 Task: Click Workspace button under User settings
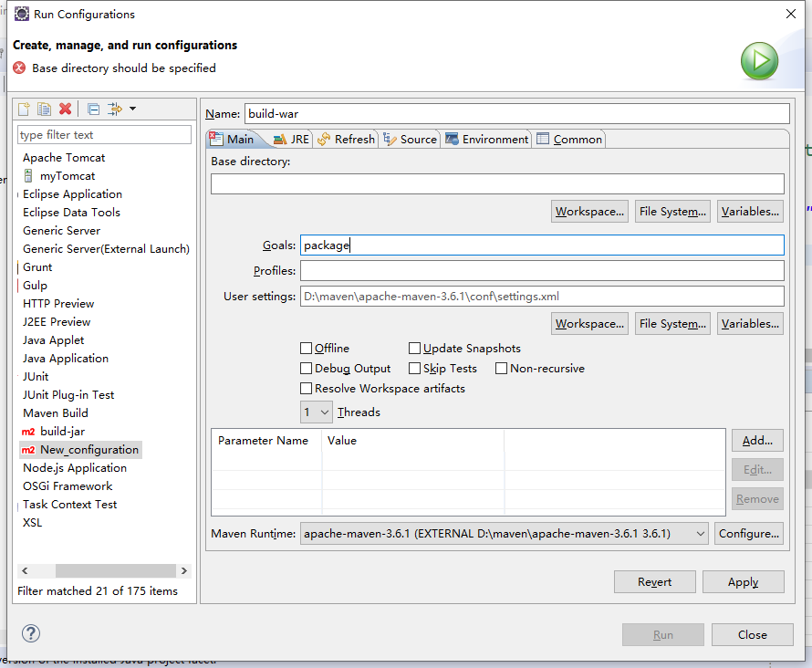pyautogui.click(x=589, y=324)
